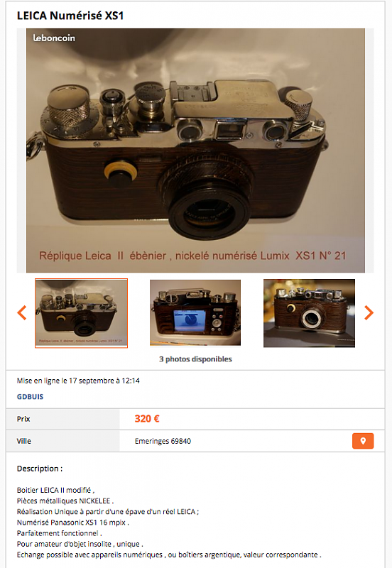Image resolution: width=392 pixels, height=568 pixels.
Task: Open the main Leica camera photo
Action: point(195,151)
